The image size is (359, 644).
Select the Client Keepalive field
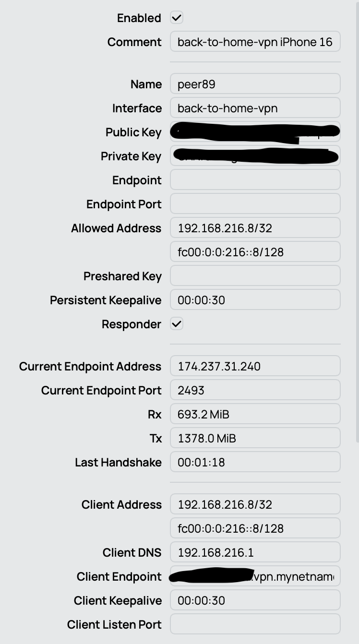[255, 601]
